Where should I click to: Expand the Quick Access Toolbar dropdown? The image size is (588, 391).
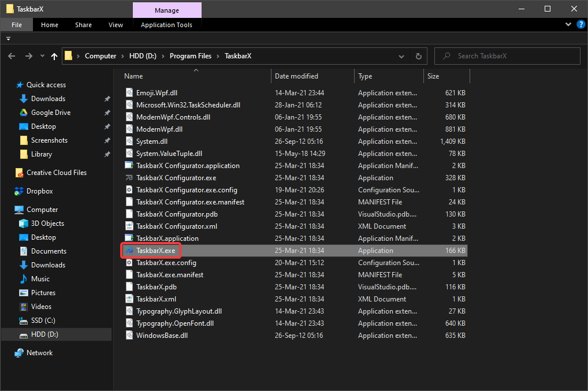9,39
